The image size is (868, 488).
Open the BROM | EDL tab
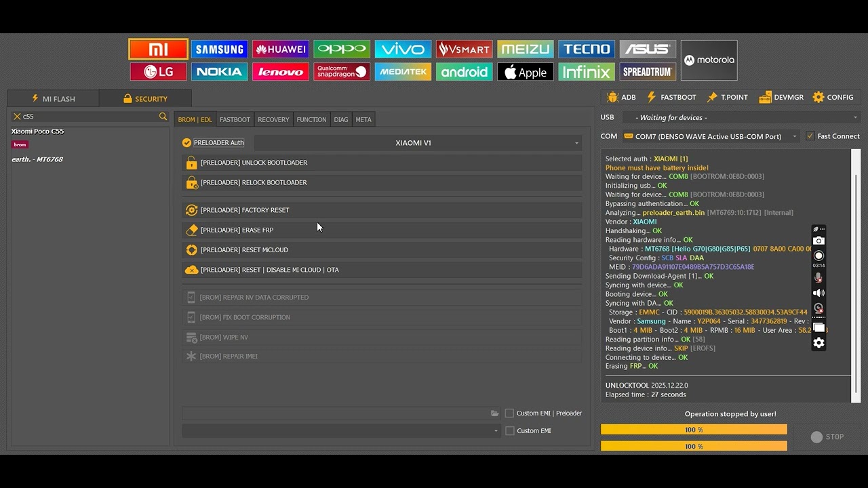(x=195, y=119)
